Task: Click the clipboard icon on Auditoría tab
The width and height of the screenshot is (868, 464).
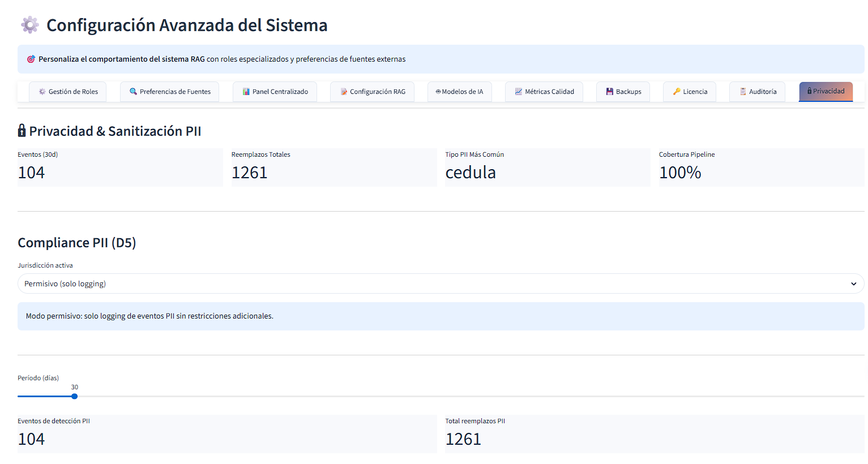Action: coord(743,91)
